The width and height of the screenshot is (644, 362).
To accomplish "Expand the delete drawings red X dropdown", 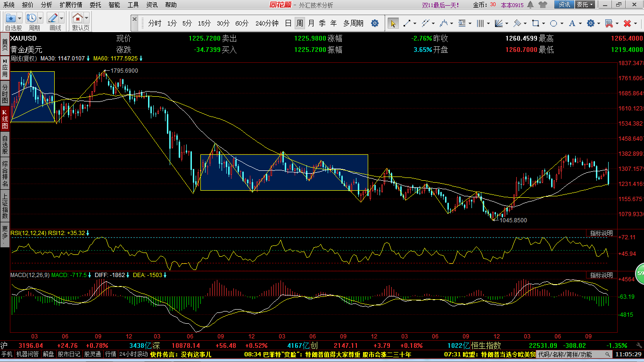I will coord(636,23).
